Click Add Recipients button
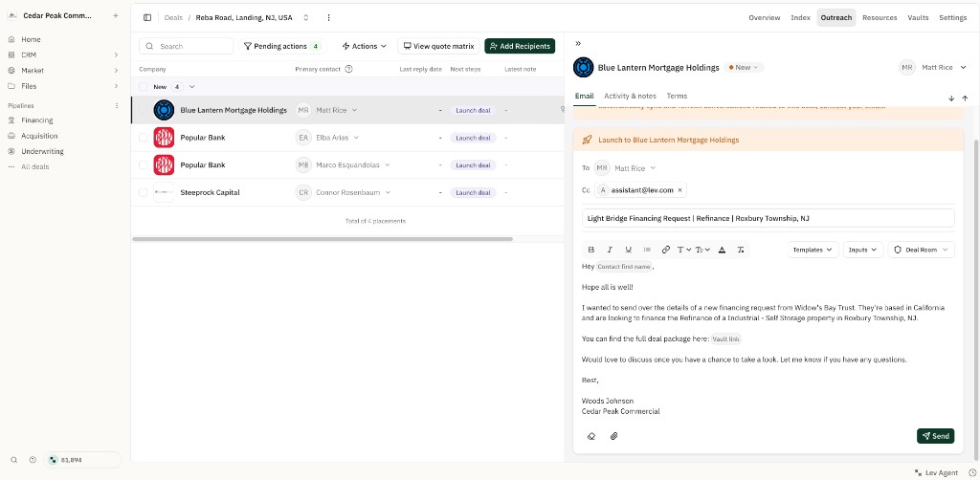Viewport: 980px width, 480px height. point(520,46)
